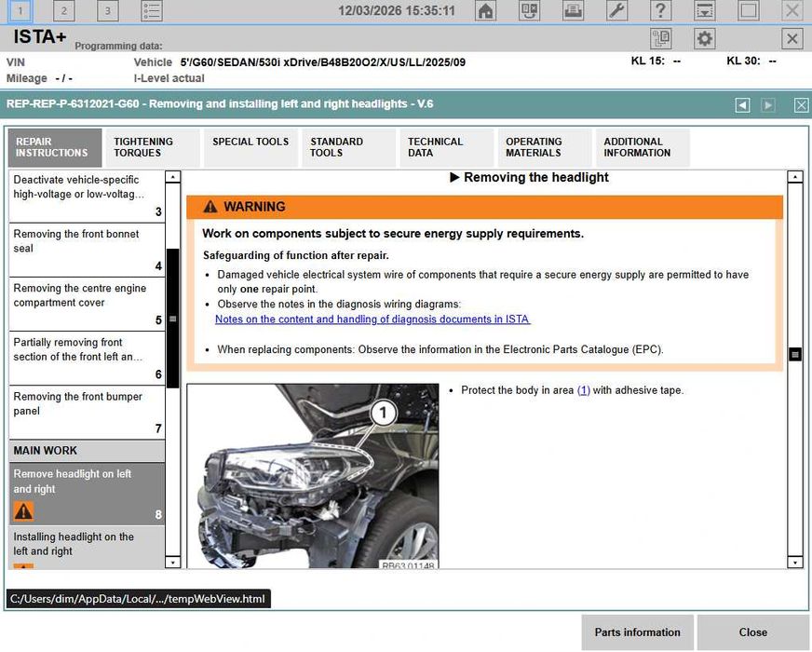812x652 pixels.
Task: Click the Close button at bottom
Action: click(753, 632)
